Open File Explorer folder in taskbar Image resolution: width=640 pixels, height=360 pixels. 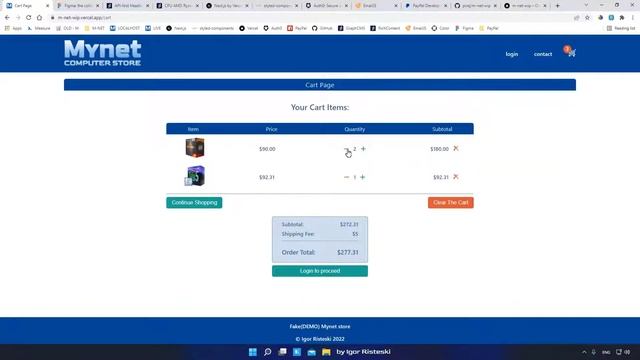tap(326, 352)
